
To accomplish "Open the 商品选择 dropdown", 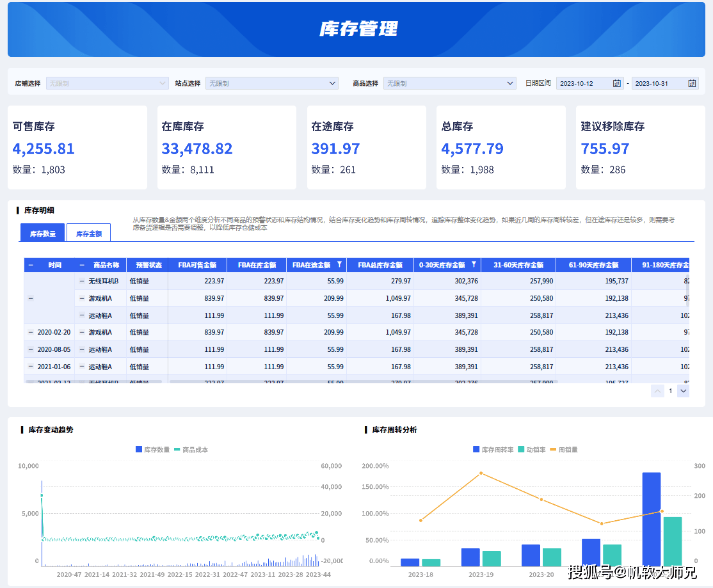I will [x=450, y=83].
